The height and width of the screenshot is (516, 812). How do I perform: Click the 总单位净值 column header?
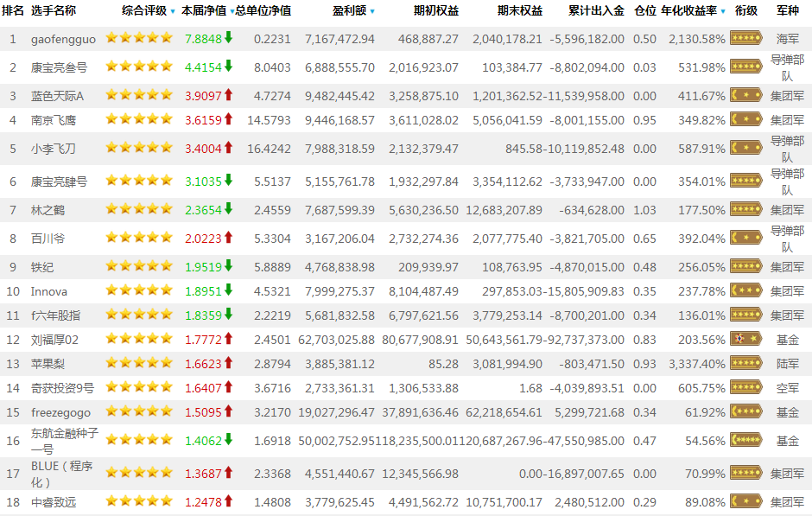click(263, 10)
